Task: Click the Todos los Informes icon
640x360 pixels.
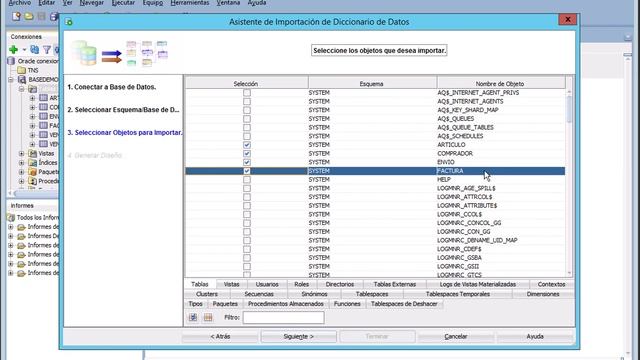Action: pyautogui.click(x=11, y=218)
